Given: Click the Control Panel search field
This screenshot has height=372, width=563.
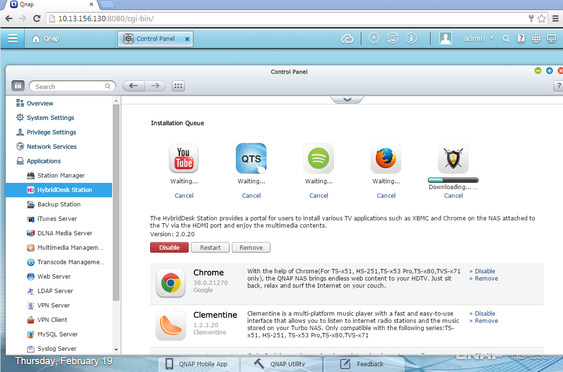Looking at the screenshot, I should (x=72, y=86).
